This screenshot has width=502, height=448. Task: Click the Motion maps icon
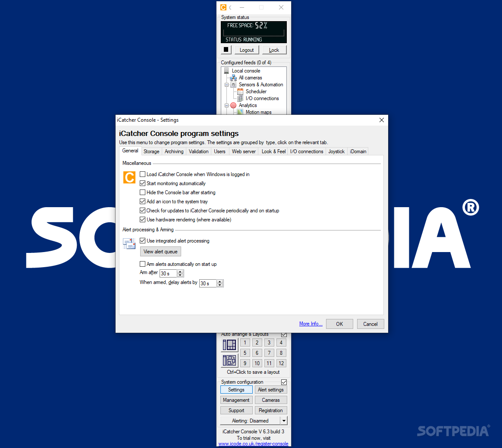click(240, 112)
